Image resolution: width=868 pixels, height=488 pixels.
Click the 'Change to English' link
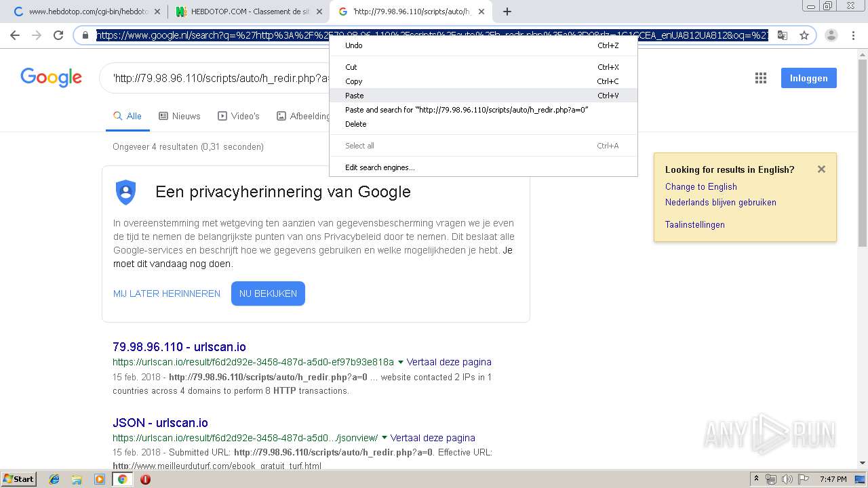(701, 186)
